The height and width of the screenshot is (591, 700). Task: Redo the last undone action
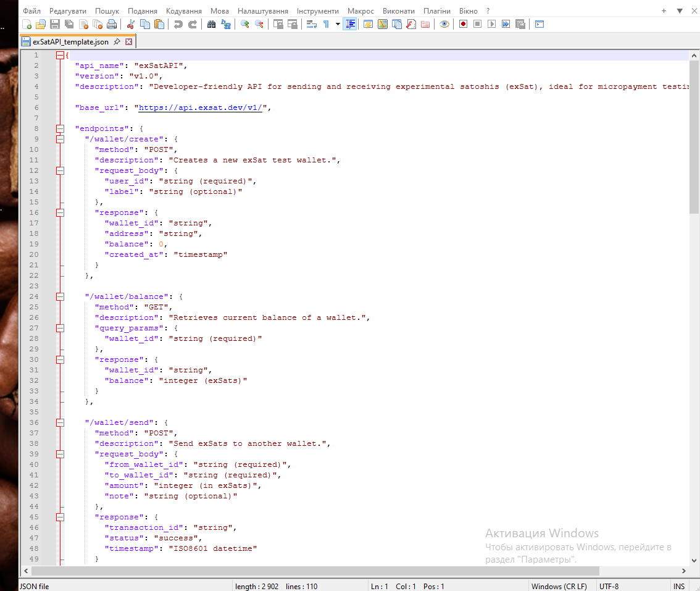coord(193,24)
